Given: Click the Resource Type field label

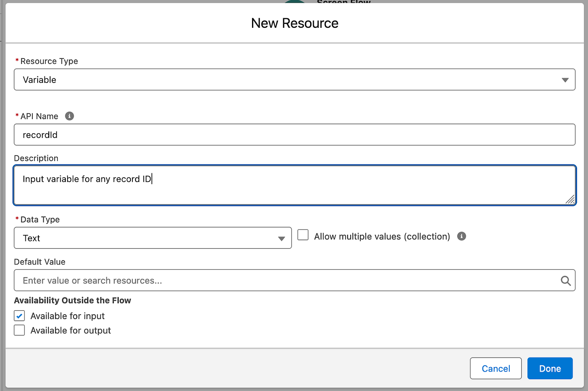Looking at the screenshot, I should coord(49,61).
